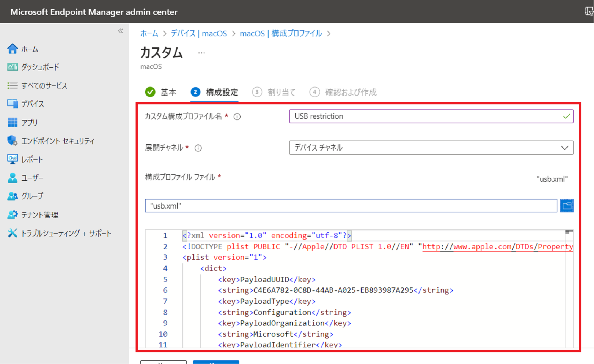Open ダッシュボード in the sidebar
Image resolution: width=594 pixels, height=364 pixels.
tap(40, 67)
